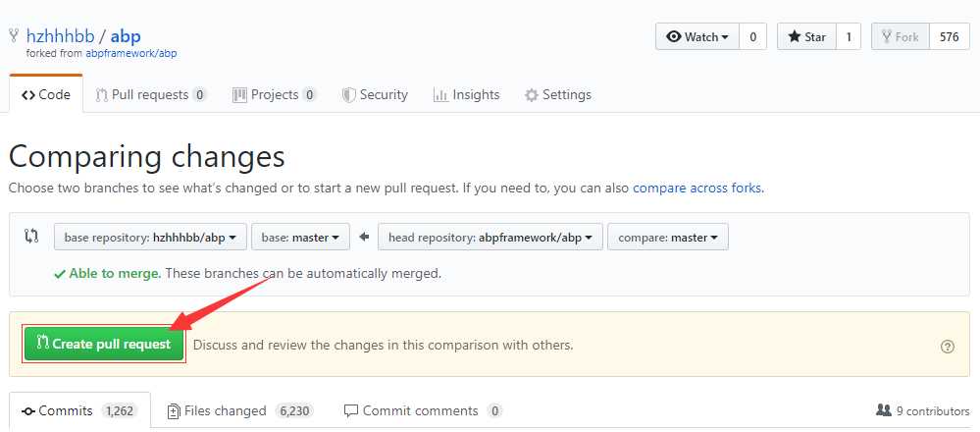Click the Star button
Image resolution: width=980 pixels, height=432 pixels.
tap(807, 37)
